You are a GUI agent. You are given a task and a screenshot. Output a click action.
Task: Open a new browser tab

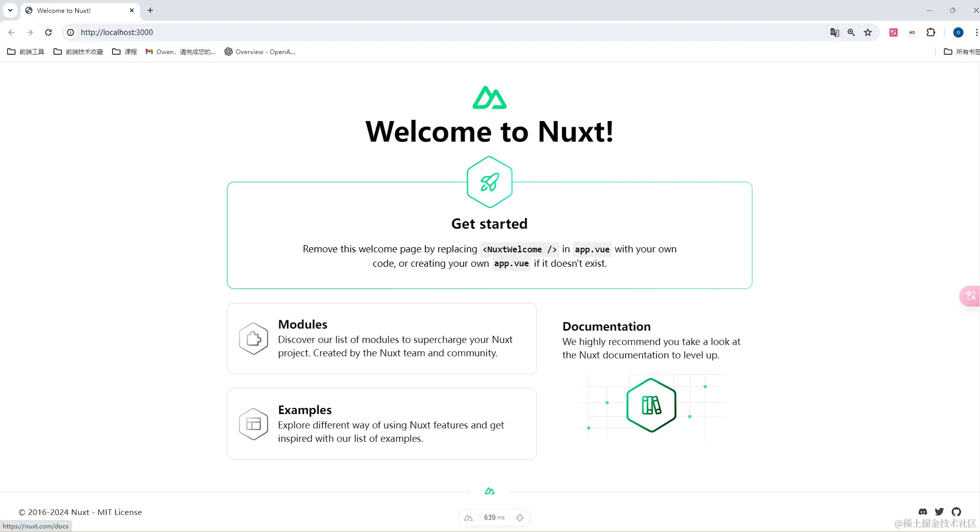[150, 10]
